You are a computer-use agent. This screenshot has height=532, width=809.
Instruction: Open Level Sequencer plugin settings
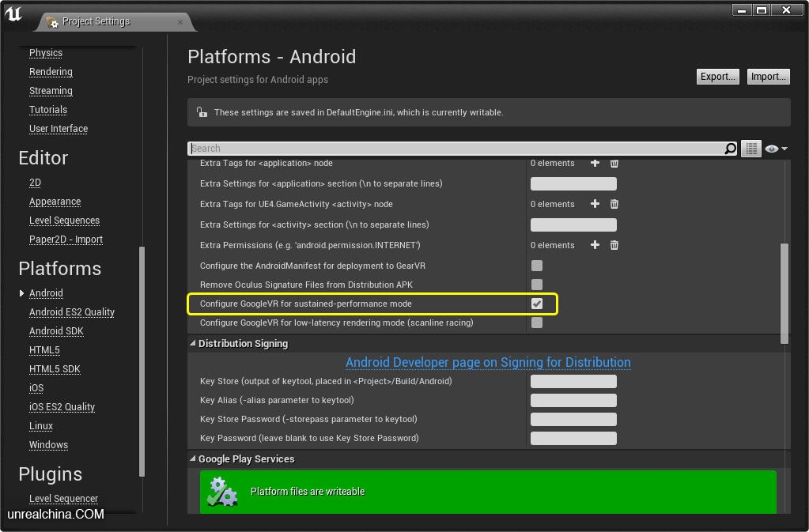[x=63, y=499]
